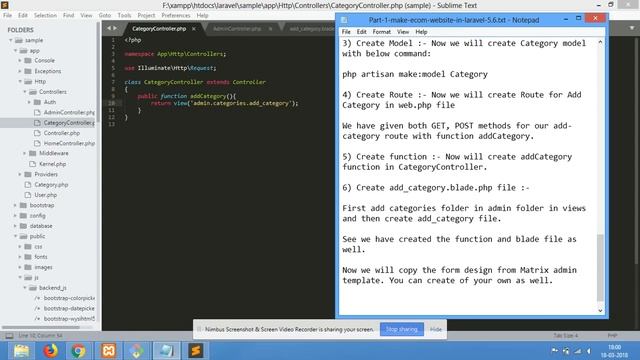Click Hide on the sharing notification
Viewport: 640px width, 360px height.
[436, 329]
